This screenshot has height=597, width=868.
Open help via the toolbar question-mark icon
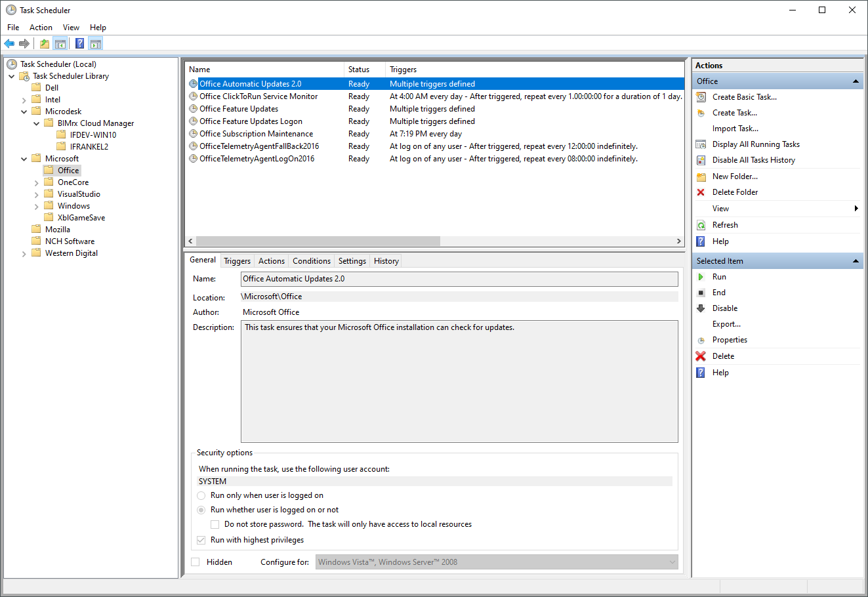click(x=79, y=44)
